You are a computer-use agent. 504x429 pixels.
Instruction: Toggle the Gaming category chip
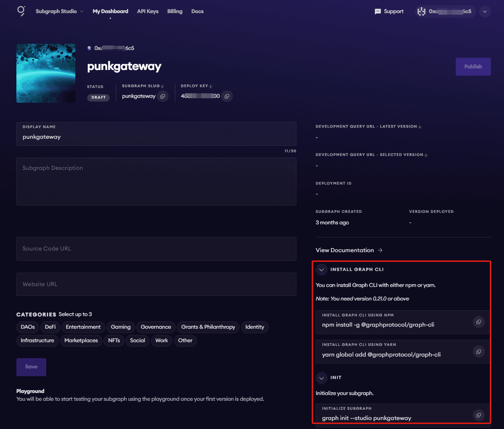(120, 327)
